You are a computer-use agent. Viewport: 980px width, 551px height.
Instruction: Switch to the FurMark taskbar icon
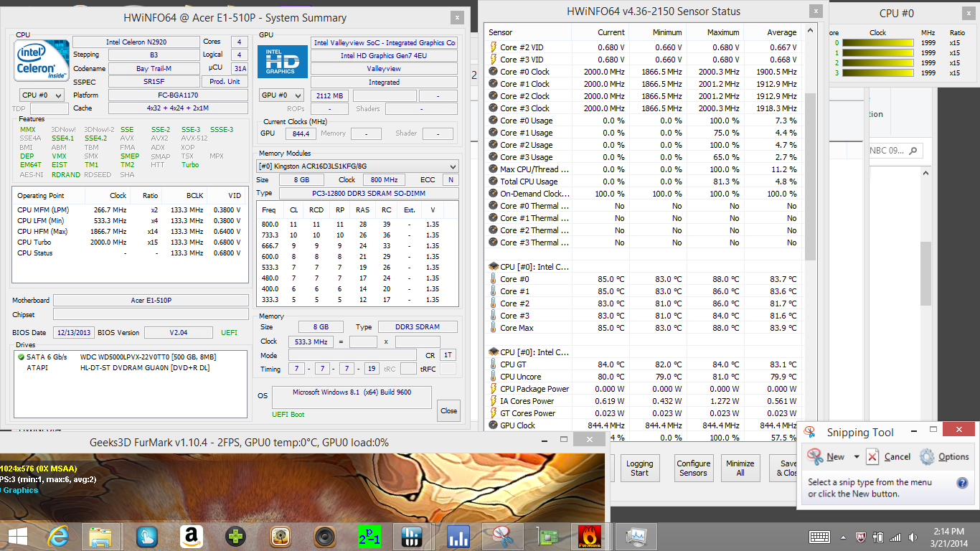pos(590,537)
